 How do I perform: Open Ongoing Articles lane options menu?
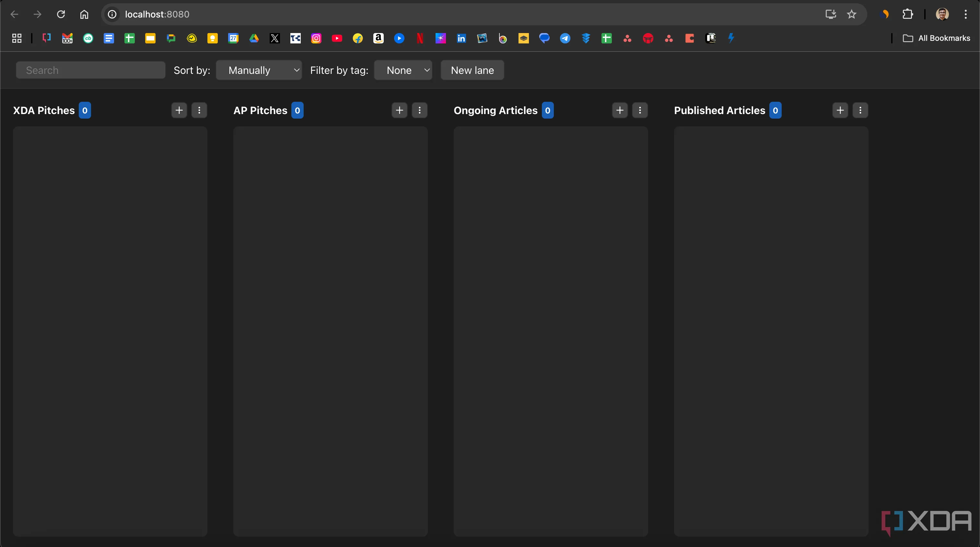pyautogui.click(x=640, y=110)
